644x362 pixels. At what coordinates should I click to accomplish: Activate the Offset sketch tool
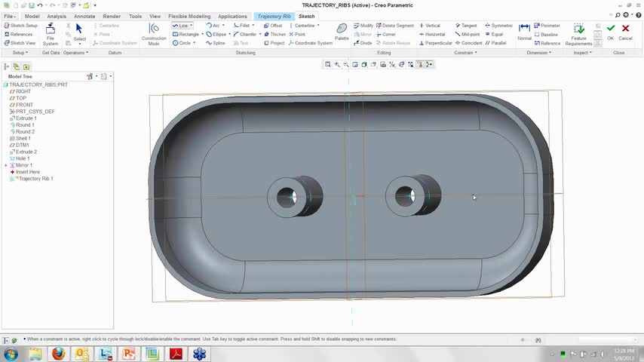[x=272, y=26]
